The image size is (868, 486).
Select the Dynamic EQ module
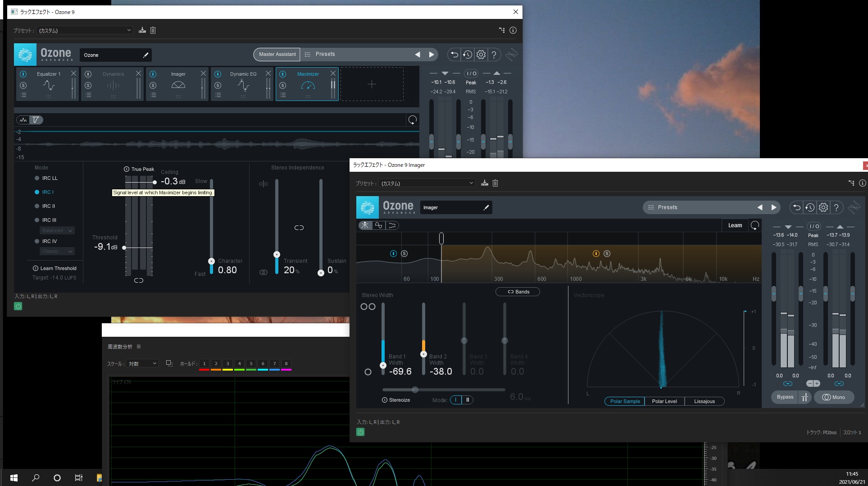coord(243,84)
